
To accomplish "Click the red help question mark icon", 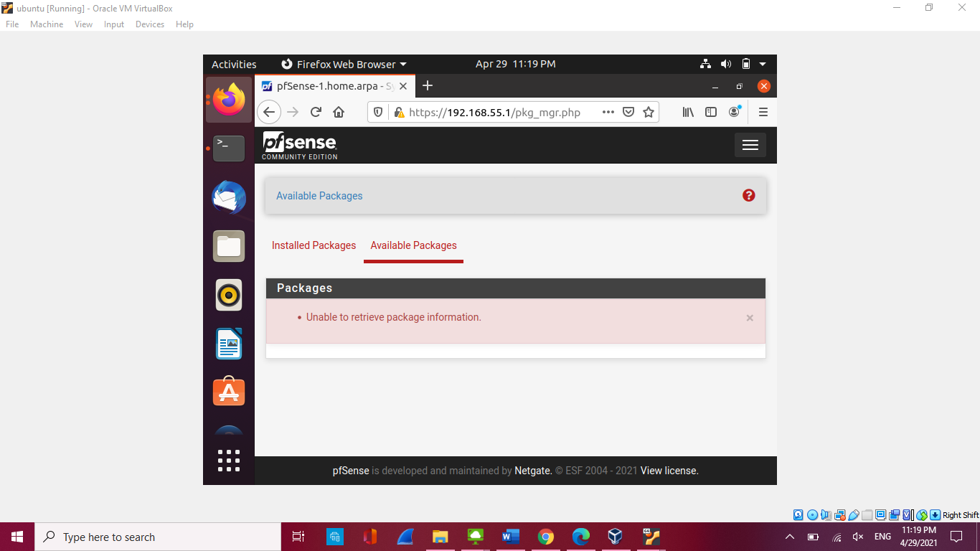I will [749, 195].
